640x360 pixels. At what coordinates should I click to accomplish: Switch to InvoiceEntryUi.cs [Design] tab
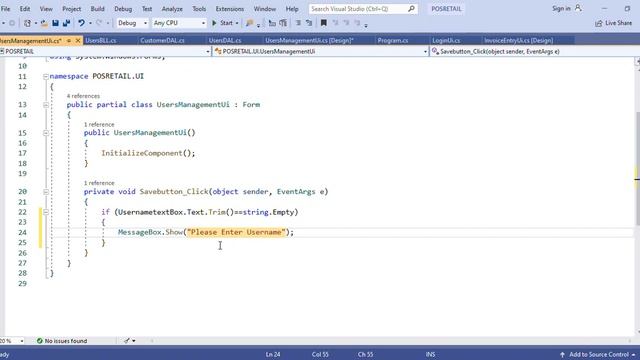point(518,40)
